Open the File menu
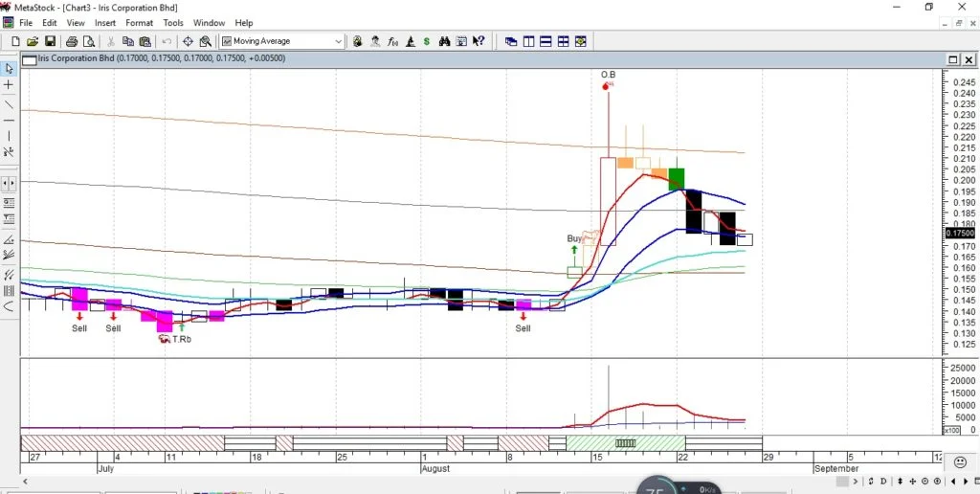This screenshot has width=980, height=494. point(26,23)
